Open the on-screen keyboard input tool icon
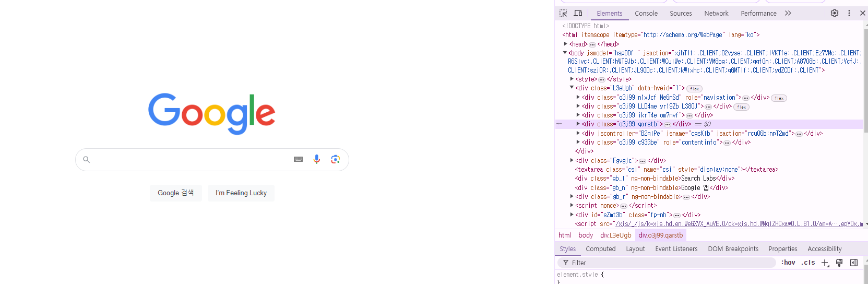Viewport: 868px width, 284px height. tap(299, 159)
